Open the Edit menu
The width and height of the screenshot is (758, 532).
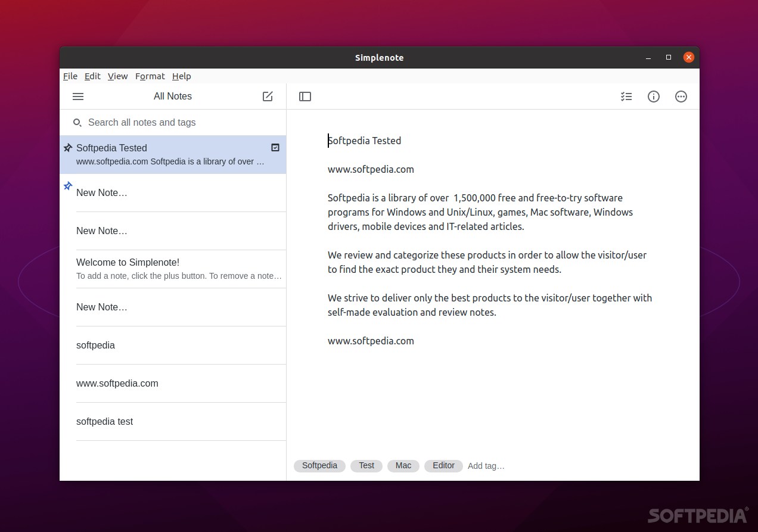(92, 76)
